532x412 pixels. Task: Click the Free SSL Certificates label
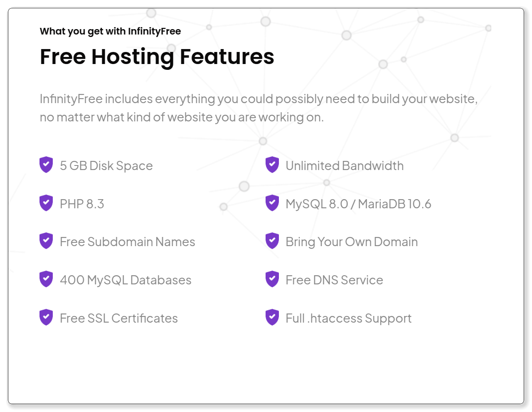(119, 318)
